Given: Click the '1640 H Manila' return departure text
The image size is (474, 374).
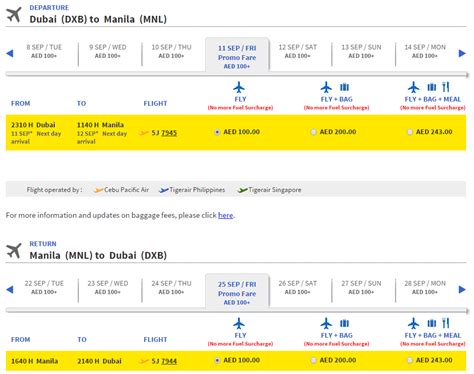Looking at the screenshot, I should (x=35, y=361).
